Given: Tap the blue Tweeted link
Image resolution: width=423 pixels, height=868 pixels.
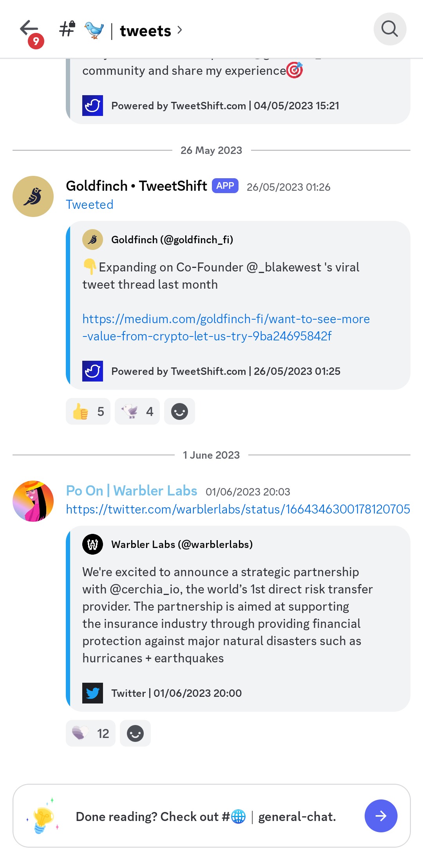Looking at the screenshot, I should [90, 204].
